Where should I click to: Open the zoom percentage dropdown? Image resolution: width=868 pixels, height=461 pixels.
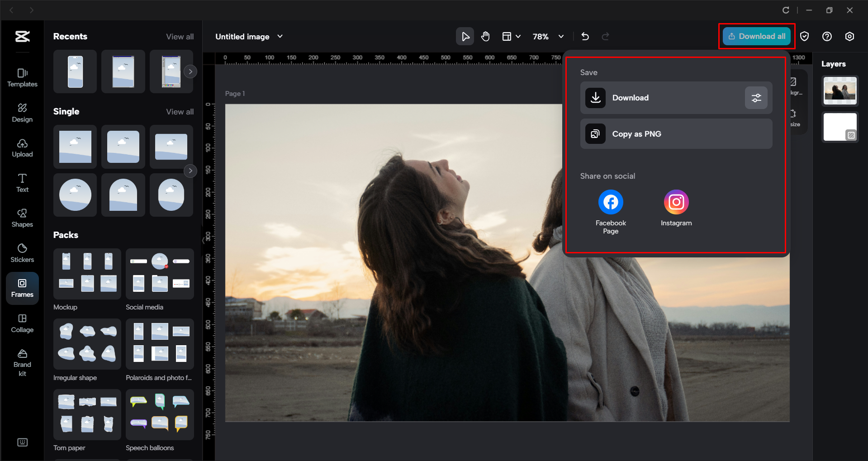(561, 36)
